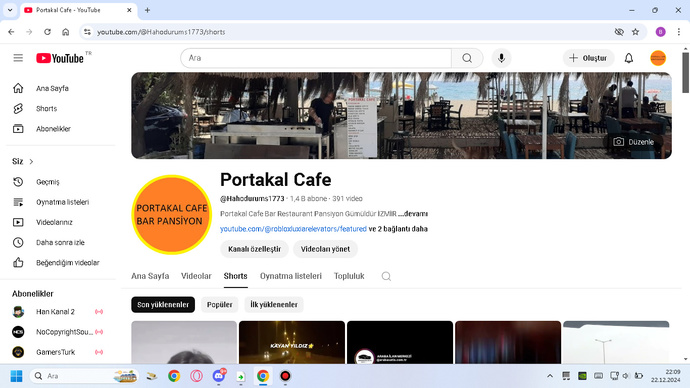Click the YouTube logo
This screenshot has width=690, height=388.
click(x=60, y=58)
